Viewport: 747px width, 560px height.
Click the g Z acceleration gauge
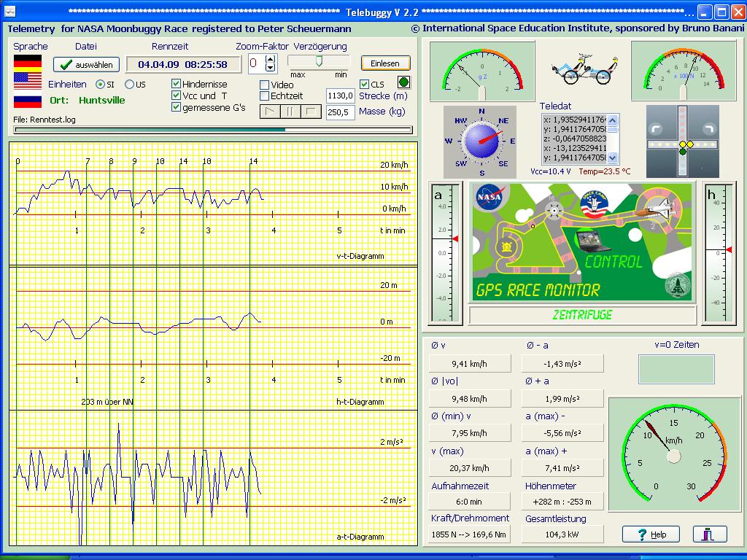click(x=482, y=71)
